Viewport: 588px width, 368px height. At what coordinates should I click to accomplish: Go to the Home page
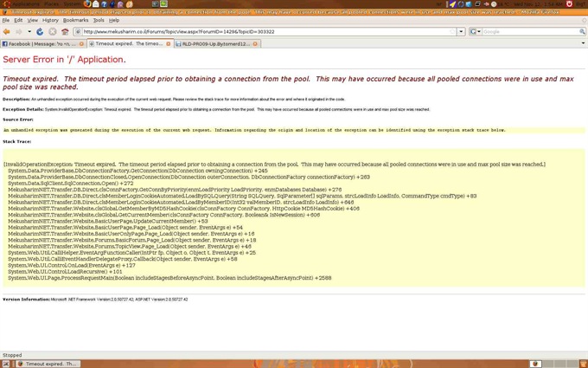point(65,31)
